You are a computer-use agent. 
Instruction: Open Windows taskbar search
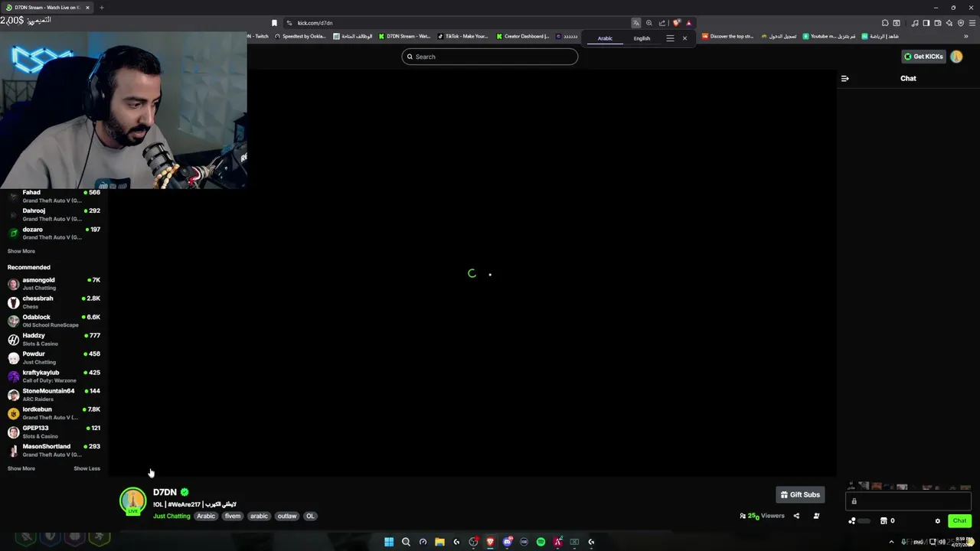click(x=406, y=542)
